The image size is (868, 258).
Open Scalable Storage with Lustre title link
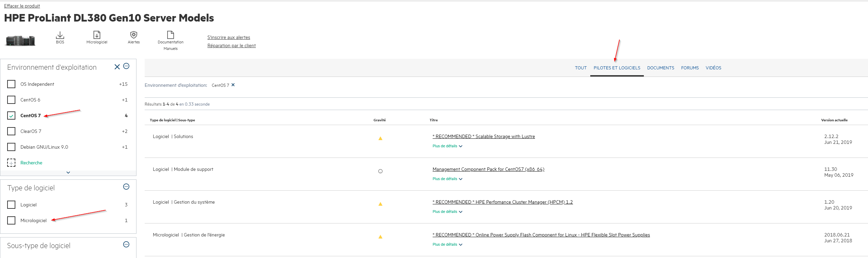point(483,136)
